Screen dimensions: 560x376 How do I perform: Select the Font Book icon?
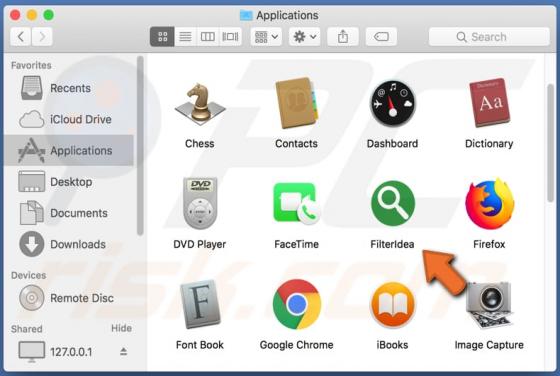pos(200,304)
